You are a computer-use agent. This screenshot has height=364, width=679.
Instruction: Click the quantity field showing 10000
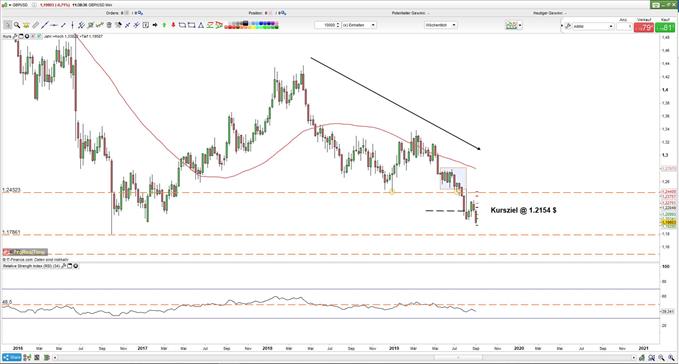[x=328, y=25]
